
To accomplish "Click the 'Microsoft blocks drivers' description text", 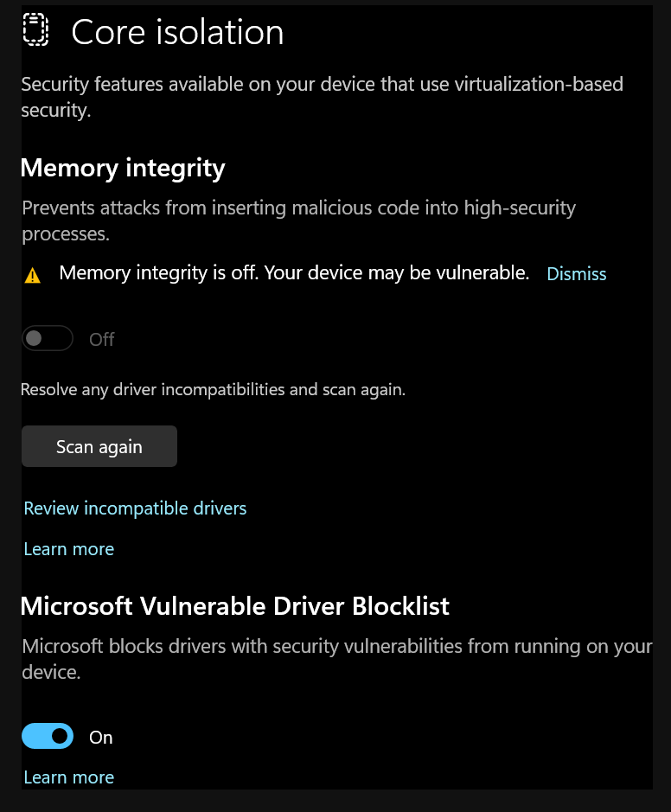I will 336,658.
